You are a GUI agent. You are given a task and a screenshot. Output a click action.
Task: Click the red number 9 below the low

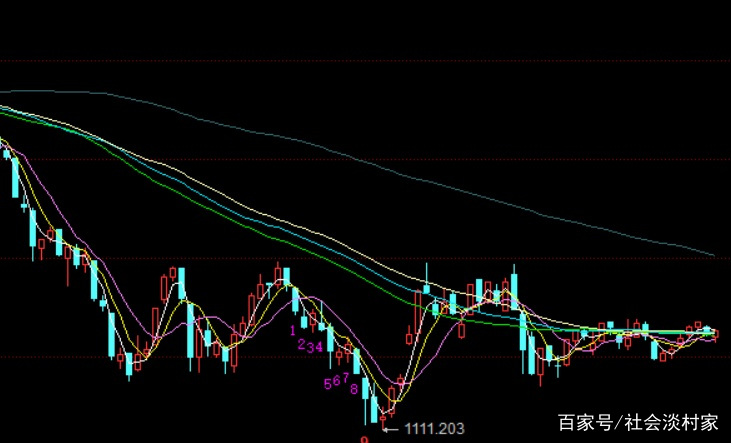pos(365,438)
